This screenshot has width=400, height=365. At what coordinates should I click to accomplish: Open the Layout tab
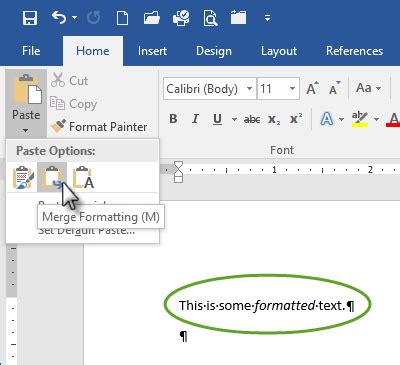(x=279, y=51)
